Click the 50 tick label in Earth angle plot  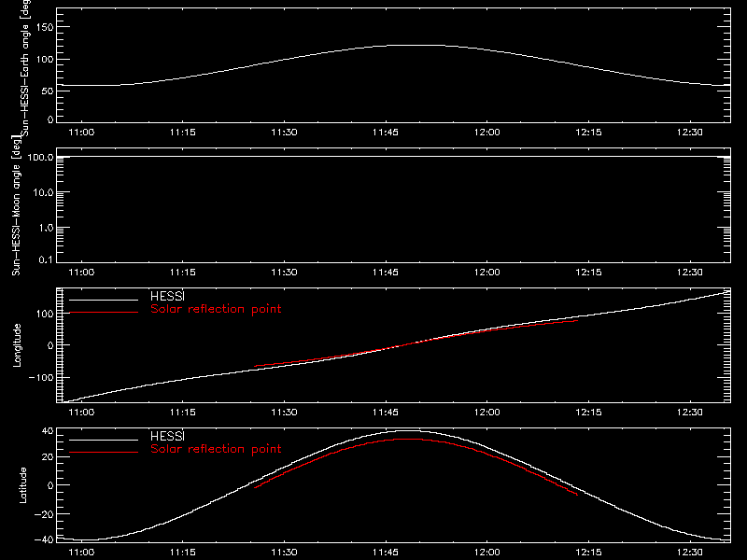click(48, 91)
